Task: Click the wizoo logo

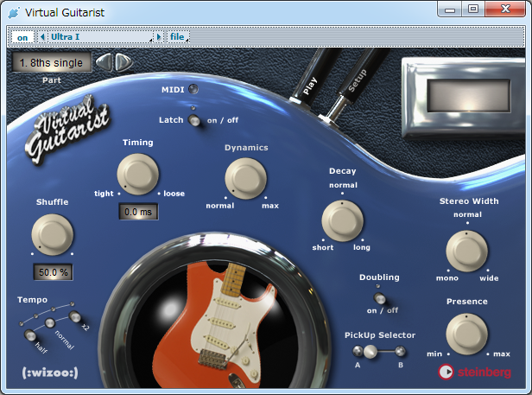Action: click(50, 373)
